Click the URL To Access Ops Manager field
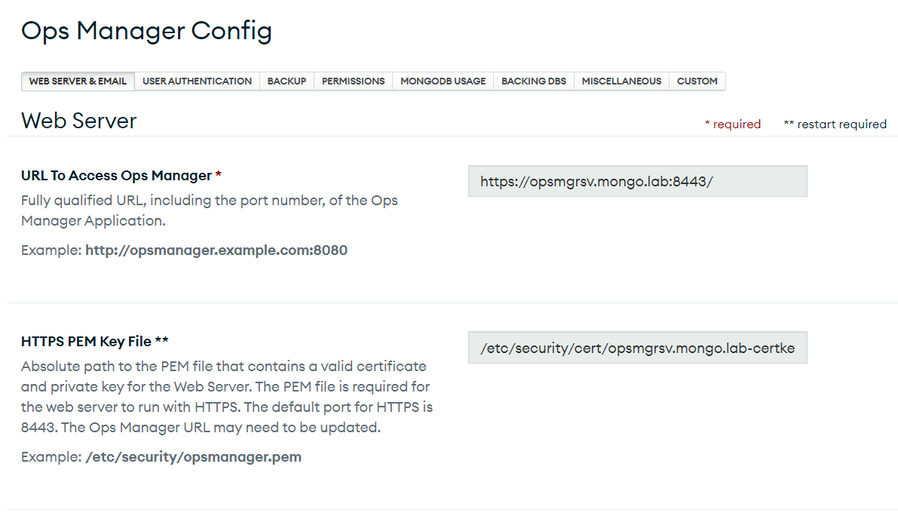Screen dimensions: 898x522 tap(637, 181)
